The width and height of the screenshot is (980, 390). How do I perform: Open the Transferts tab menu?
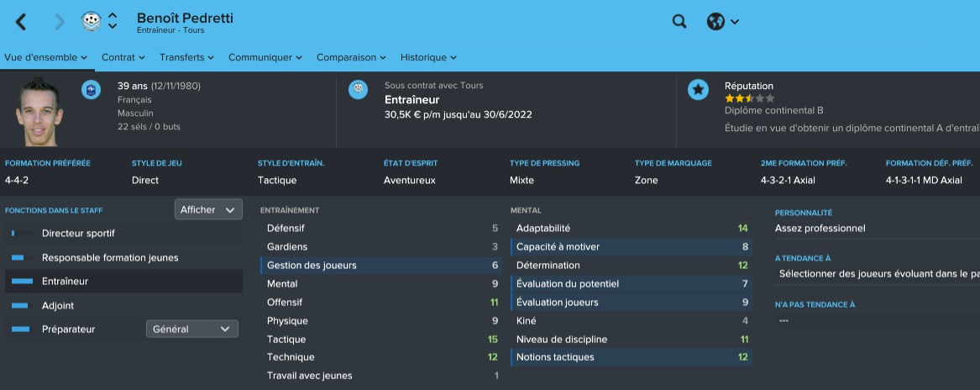(x=186, y=57)
